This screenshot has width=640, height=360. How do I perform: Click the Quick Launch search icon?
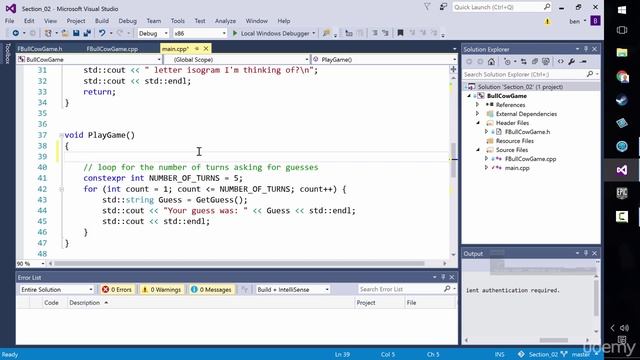tap(547, 7)
